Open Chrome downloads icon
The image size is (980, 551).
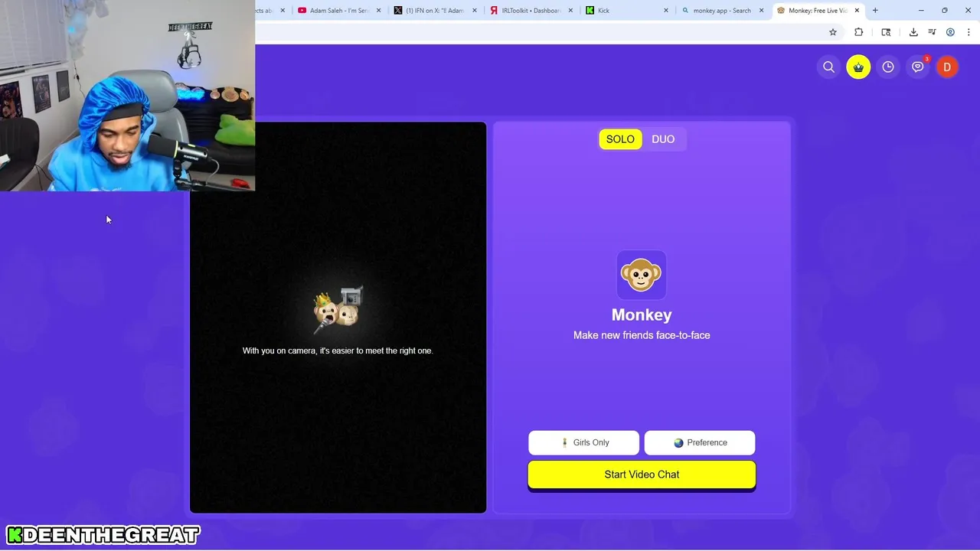point(913,32)
